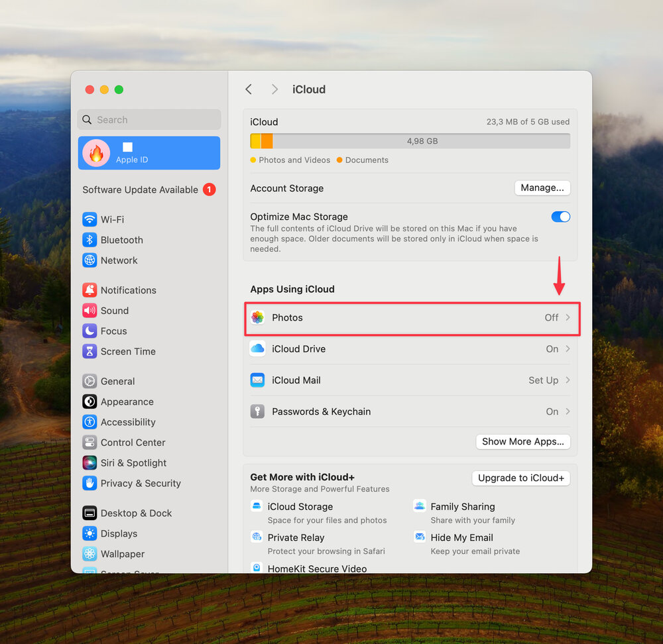Viewport: 663px width, 644px height.
Task: Expand Passwords & Keychain row chevron
Action: pos(568,411)
